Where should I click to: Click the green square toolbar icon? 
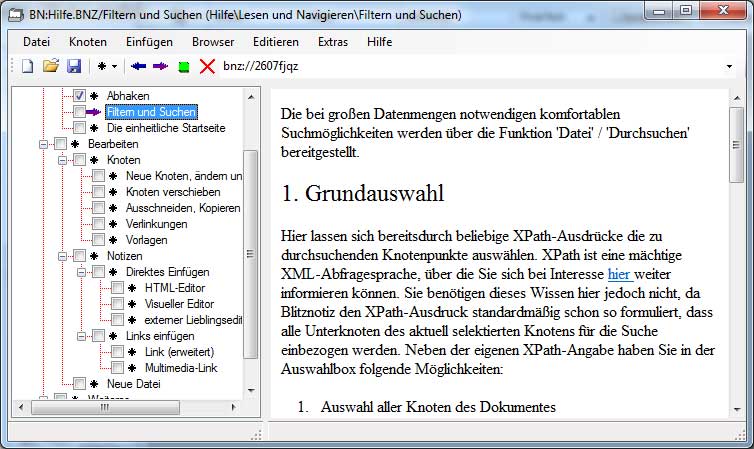point(184,67)
